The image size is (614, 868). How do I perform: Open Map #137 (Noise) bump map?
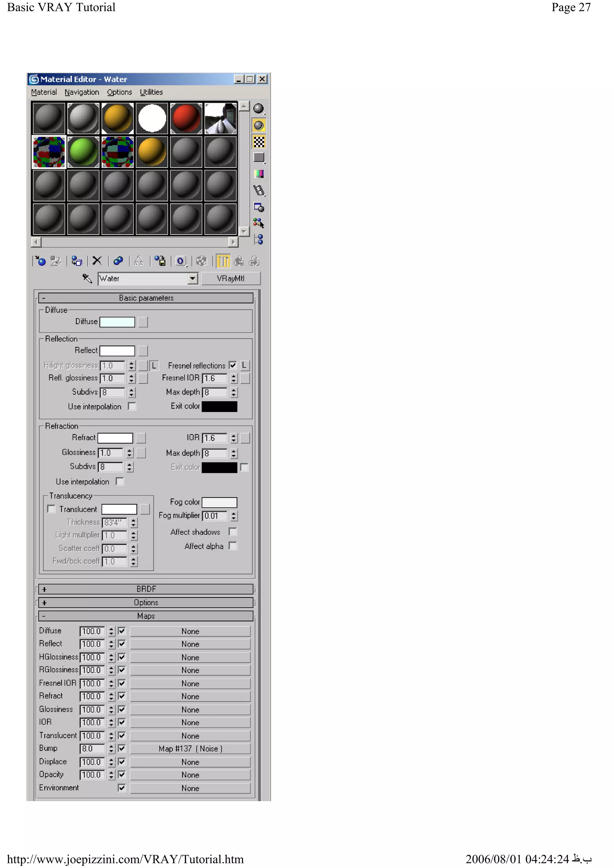pyautogui.click(x=190, y=749)
